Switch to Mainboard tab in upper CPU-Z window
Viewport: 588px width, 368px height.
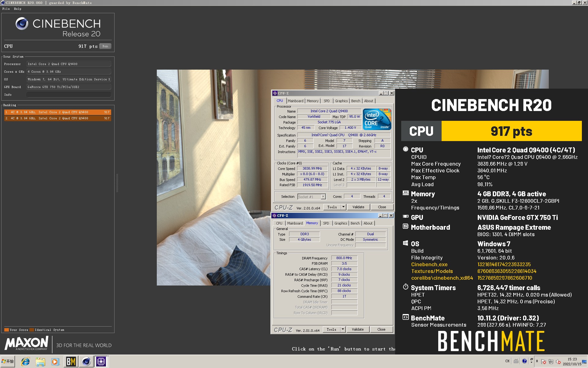[296, 101]
